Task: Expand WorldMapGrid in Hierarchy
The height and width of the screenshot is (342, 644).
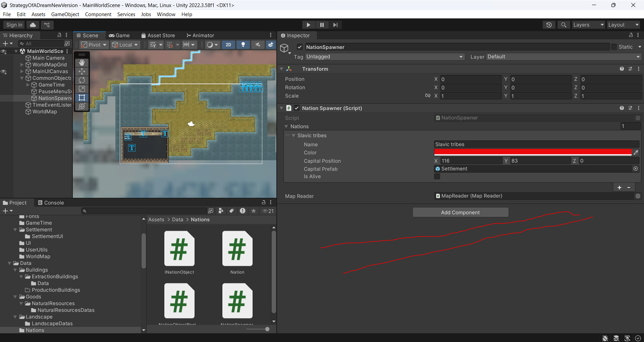Action: (22, 65)
